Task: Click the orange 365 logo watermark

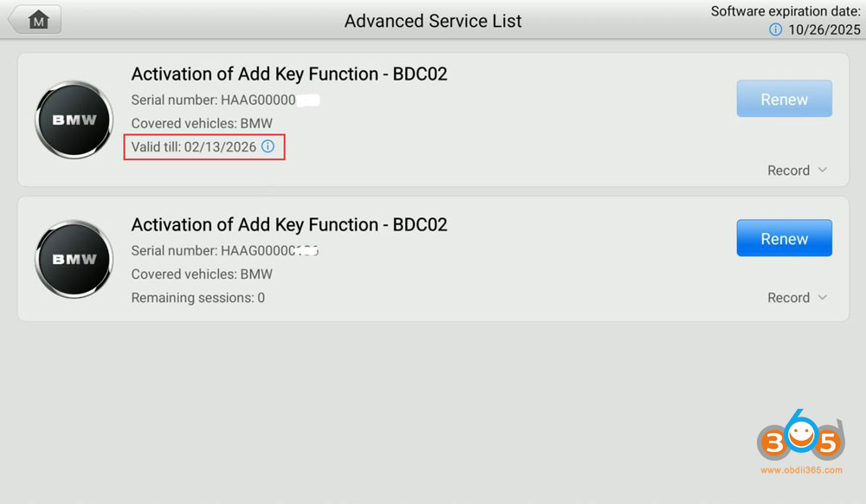Action: [800, 441]
